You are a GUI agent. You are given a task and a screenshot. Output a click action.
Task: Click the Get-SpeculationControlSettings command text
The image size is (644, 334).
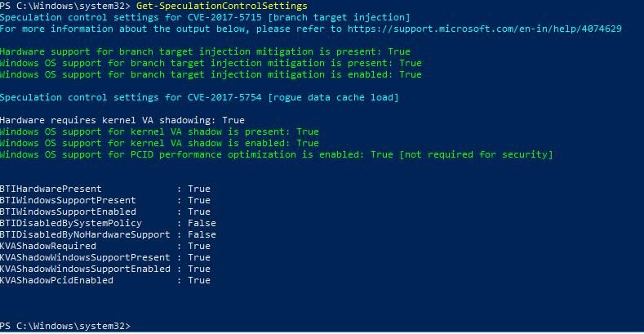[x=222, y=7]
